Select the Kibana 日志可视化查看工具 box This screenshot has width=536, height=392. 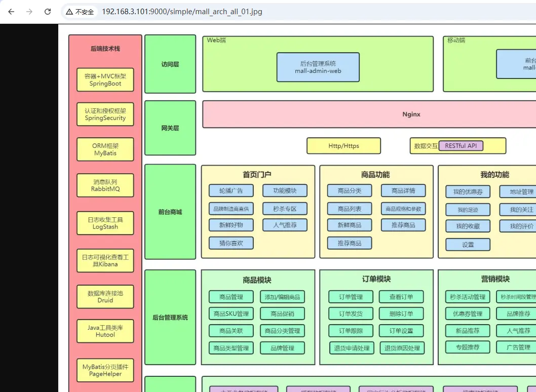pyautogui.click(x=105, y=260)
